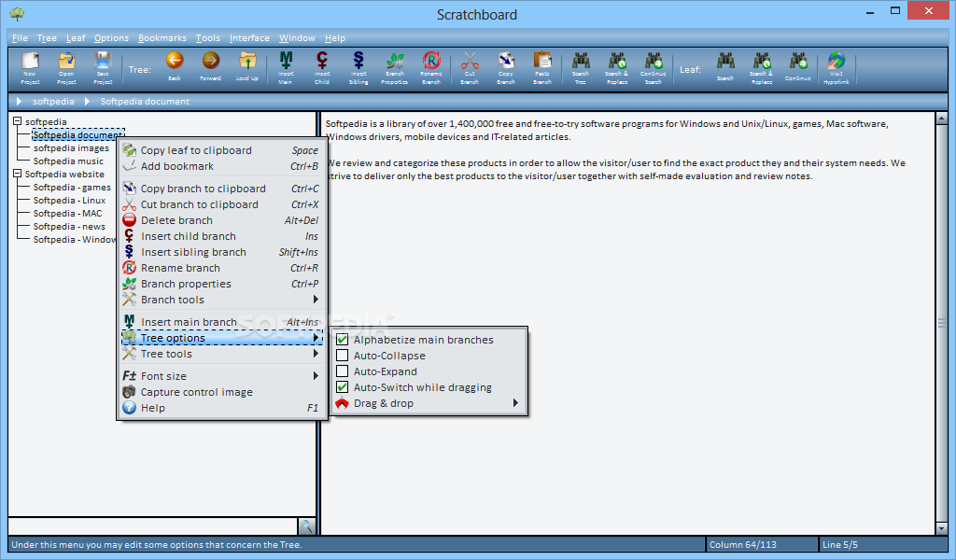
Task: Enable the Auto-Collapse option
Action: tap(342, 356)
